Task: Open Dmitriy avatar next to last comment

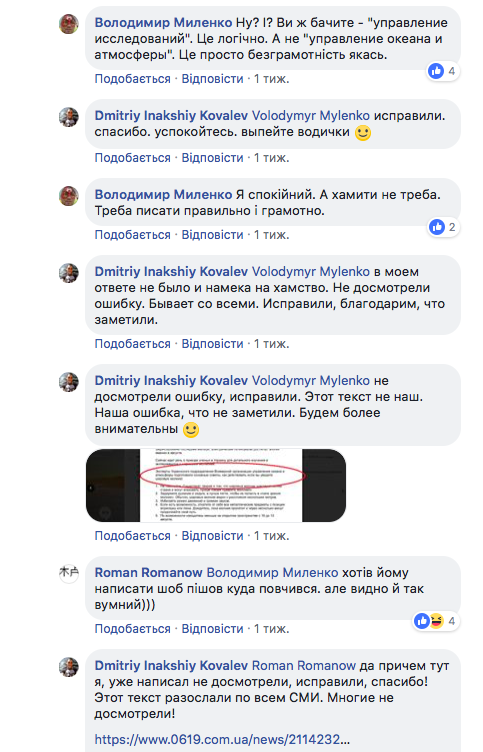Action: [69, 667]
